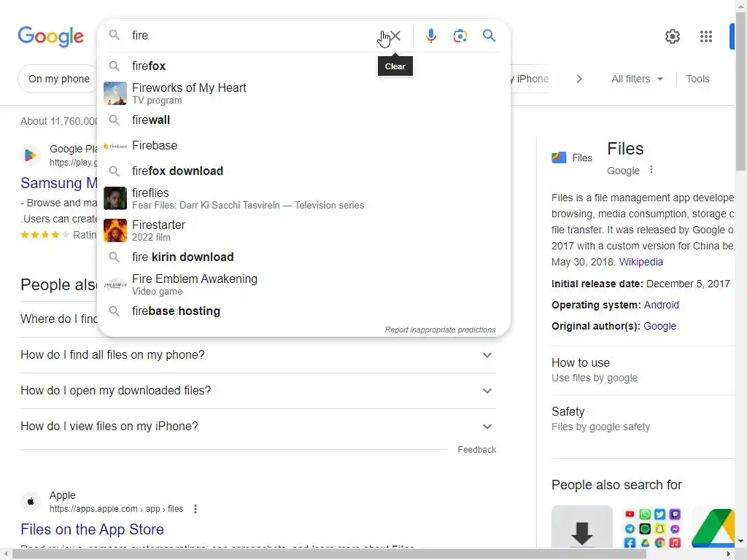This screenshot has width=747, height=560.
Task: Choose fire kirin download suggestion
Action: (303, 257)
